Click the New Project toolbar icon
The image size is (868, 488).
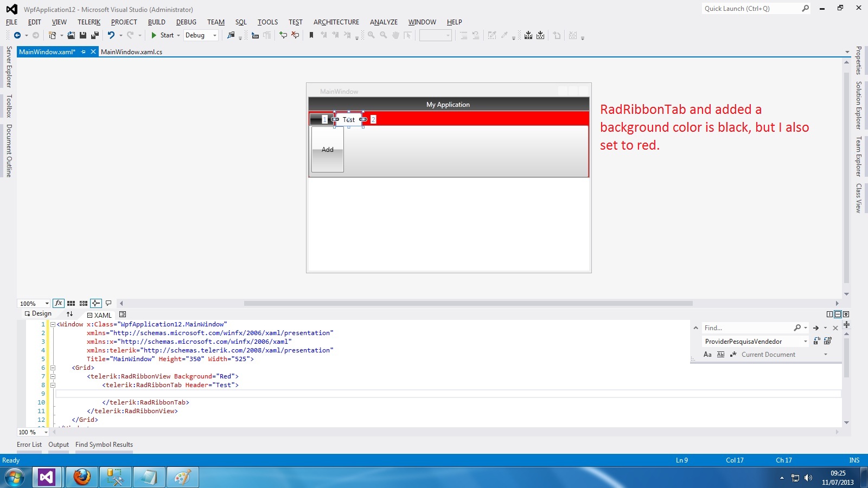click(52, 35)
